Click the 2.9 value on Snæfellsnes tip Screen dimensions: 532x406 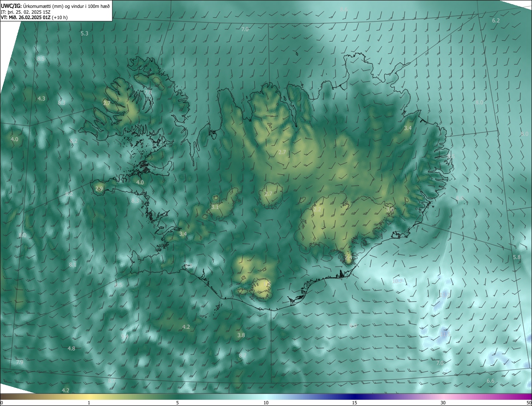pyautogui.click(x=99, y=188)
